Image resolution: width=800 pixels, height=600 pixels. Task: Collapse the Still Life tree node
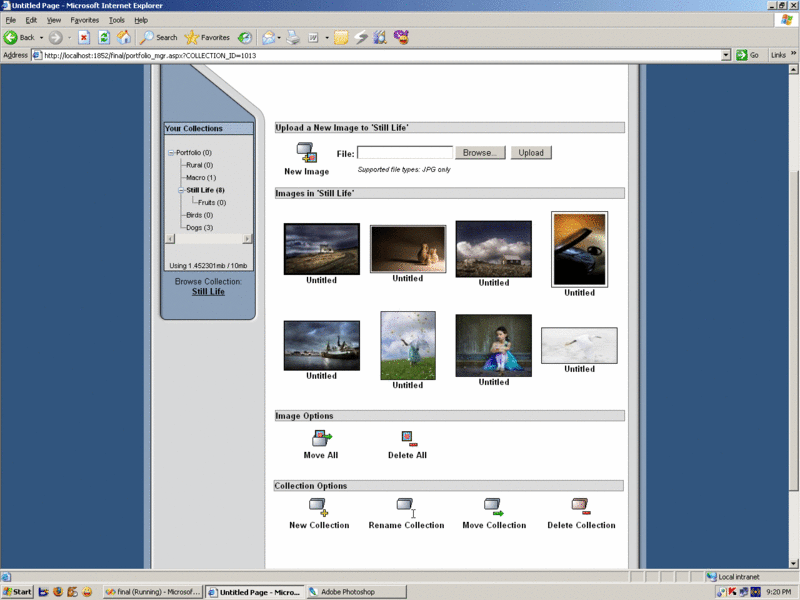coord(182,190)
